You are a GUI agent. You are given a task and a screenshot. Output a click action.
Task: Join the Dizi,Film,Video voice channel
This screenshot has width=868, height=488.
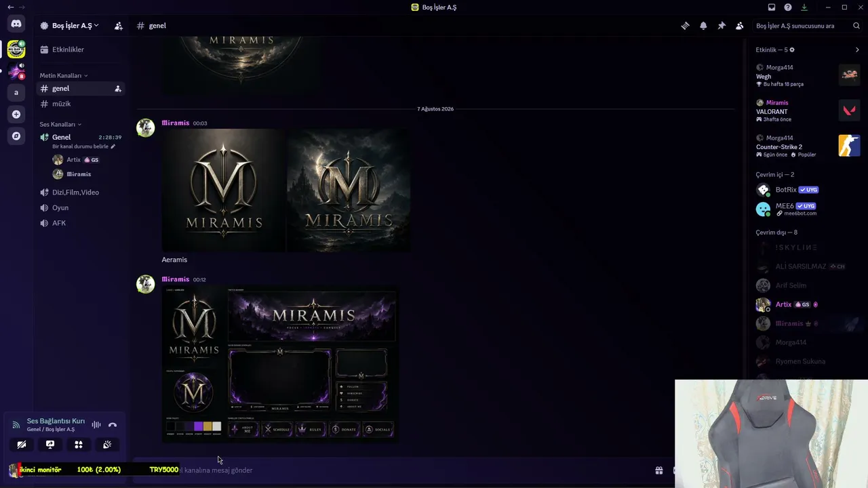click(81, 192)
